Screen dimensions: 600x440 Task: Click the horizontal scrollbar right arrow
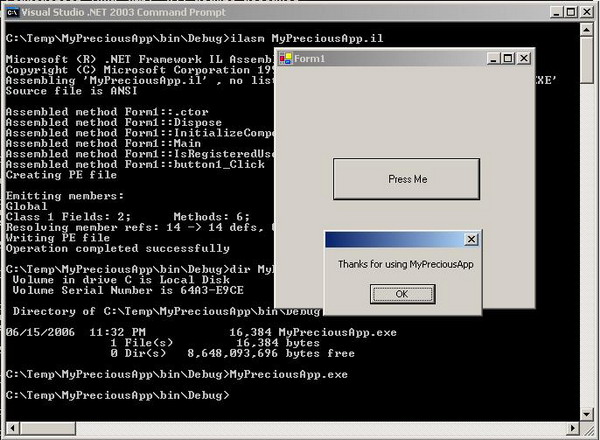coord(572,428)
